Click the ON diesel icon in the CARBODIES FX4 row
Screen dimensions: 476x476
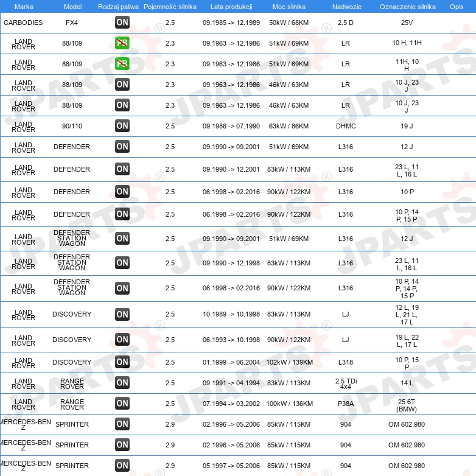tap(122, 22)
